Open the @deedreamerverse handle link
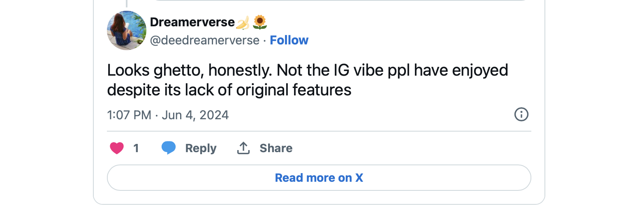This screenshot has height=213, width=644. 204,40
